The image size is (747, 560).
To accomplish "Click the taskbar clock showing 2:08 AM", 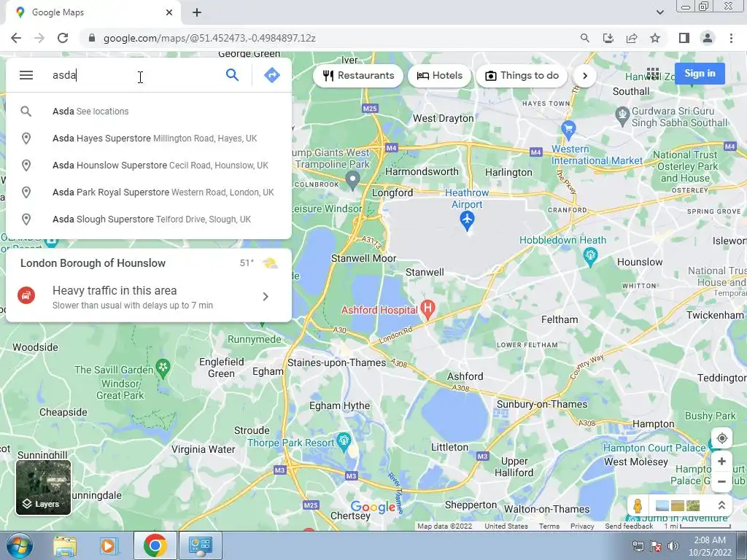I will click(x=710, y=546).
